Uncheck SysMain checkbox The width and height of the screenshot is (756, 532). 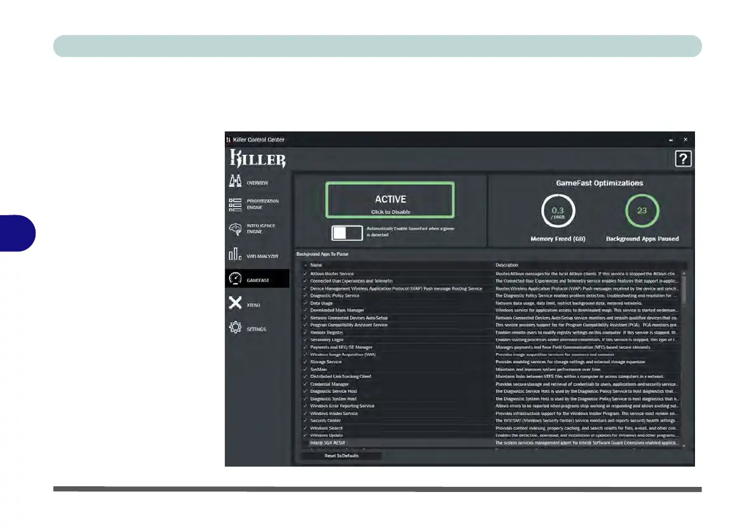point(305,369)
